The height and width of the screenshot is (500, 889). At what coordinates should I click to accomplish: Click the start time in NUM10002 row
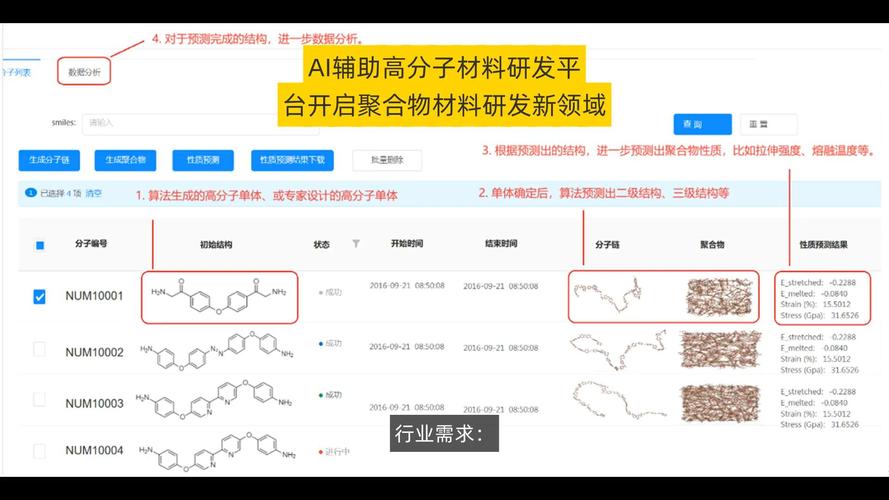pos(407,346)
